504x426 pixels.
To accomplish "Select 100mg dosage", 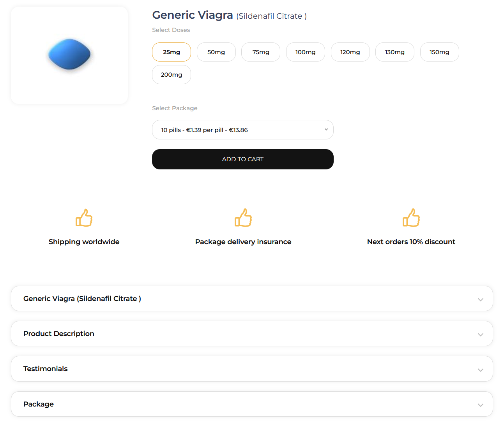I will coord(306,52).
